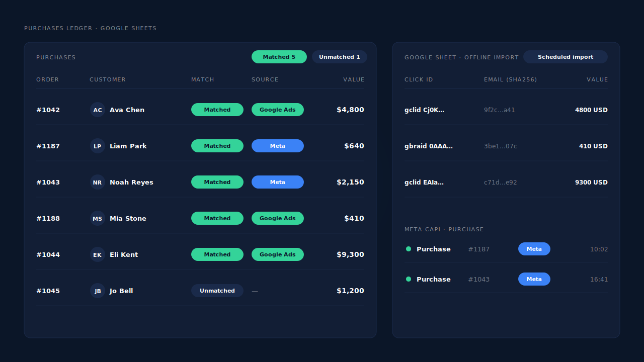644x362 pixels.
Task: Click Ava Chen's AC avatar
Action: 98,110
